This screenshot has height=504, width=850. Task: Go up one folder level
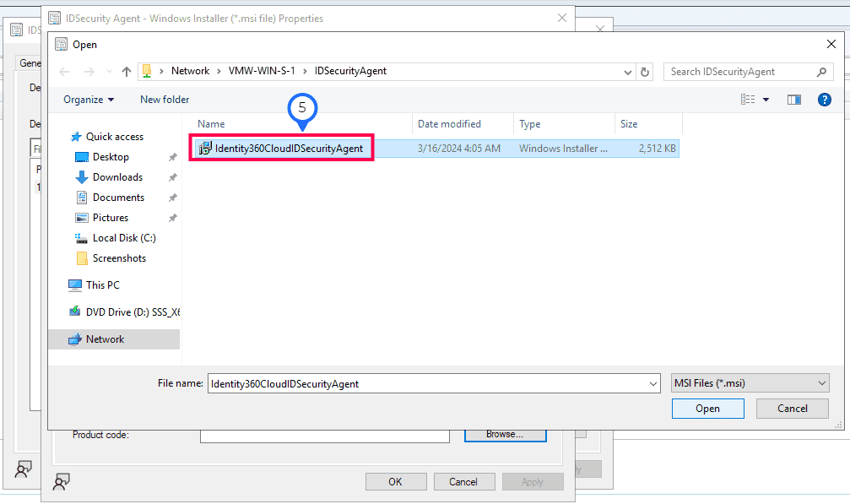(x=127, y=72)
